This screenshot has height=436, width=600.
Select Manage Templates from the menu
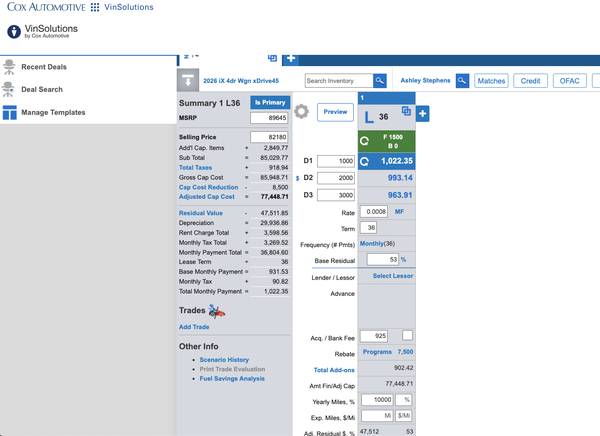(53, 112)
